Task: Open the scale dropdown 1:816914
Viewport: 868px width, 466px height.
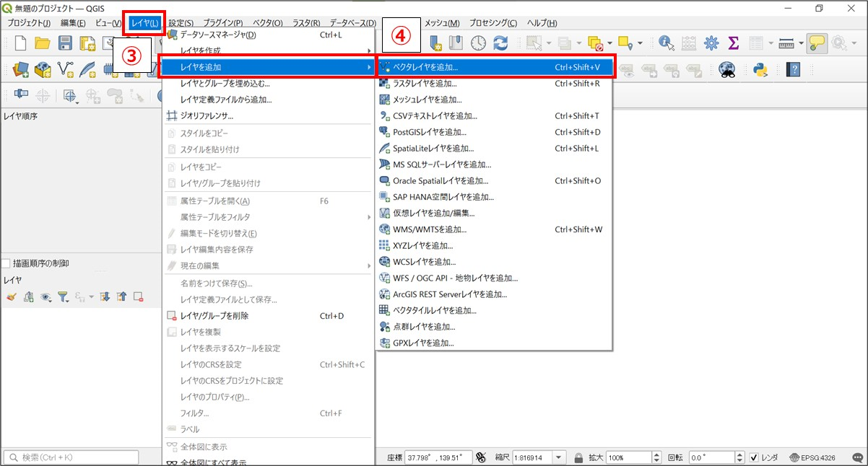Action: [x=559, y=457]
